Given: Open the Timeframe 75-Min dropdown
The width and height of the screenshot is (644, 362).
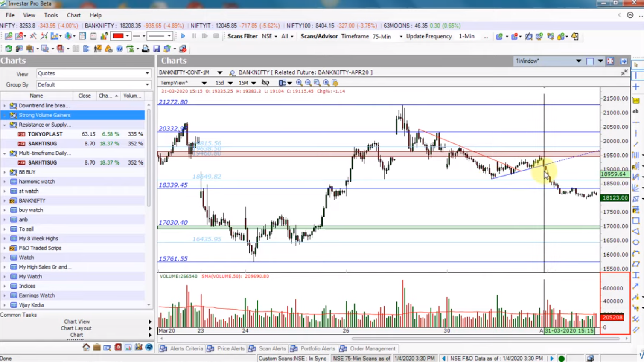Looking at the screenshot, I should pos(400,37).
